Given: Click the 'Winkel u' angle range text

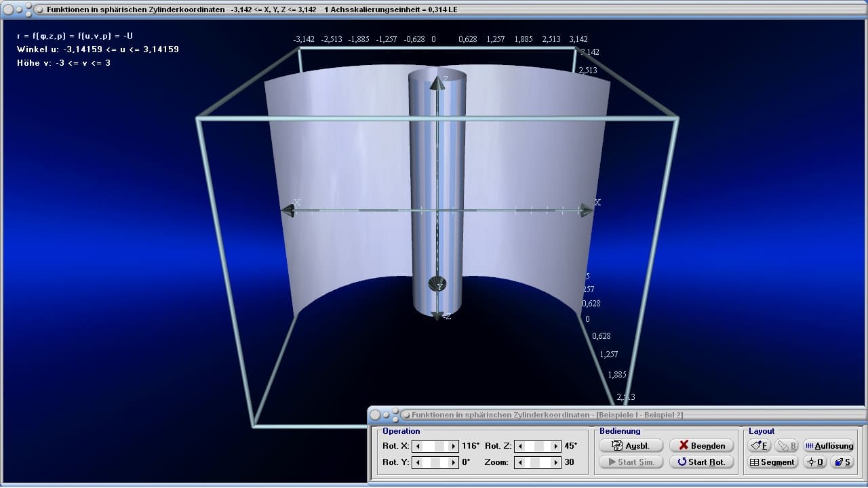Looking at the screenshot, I should tap(98, 49).
